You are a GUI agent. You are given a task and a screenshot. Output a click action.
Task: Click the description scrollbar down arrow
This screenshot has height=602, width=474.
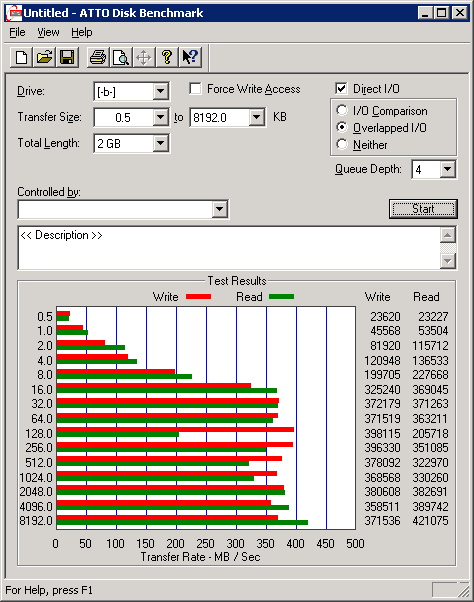click(448, 261)
